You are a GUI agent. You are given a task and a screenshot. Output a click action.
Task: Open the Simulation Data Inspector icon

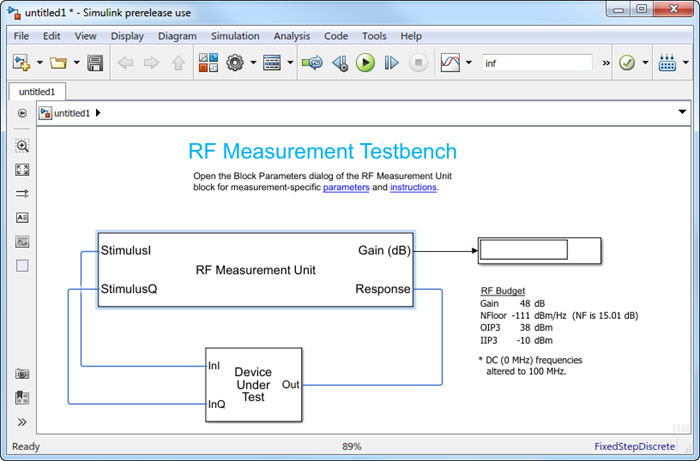450,63
